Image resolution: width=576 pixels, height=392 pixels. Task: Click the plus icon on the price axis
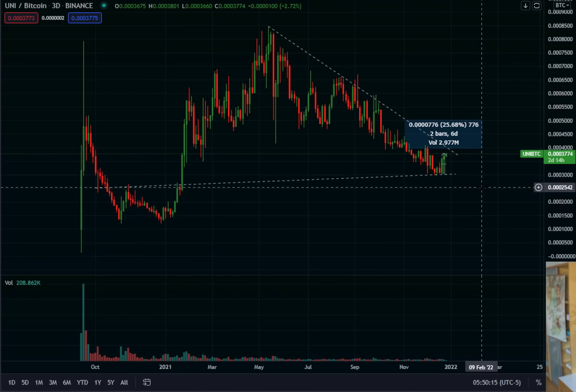(538, 187)
